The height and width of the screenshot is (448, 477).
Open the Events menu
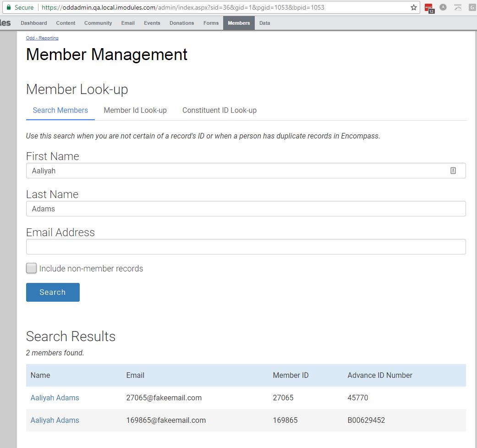click(152, 23)
